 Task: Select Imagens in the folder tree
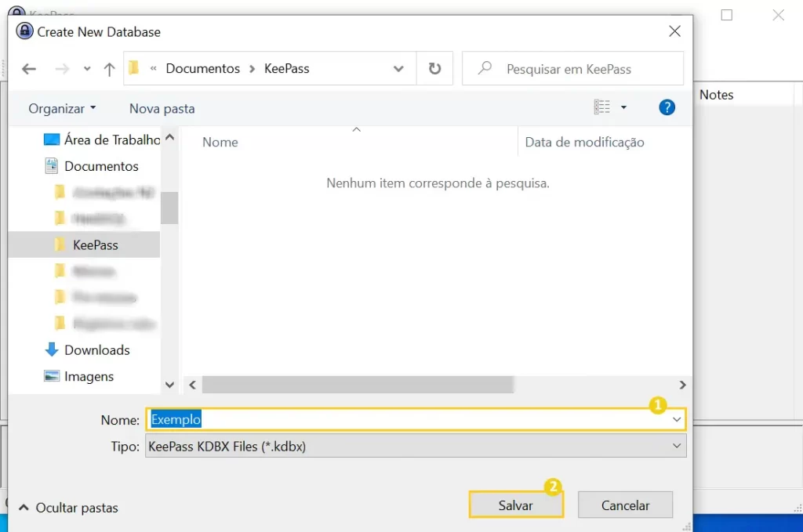89,377
